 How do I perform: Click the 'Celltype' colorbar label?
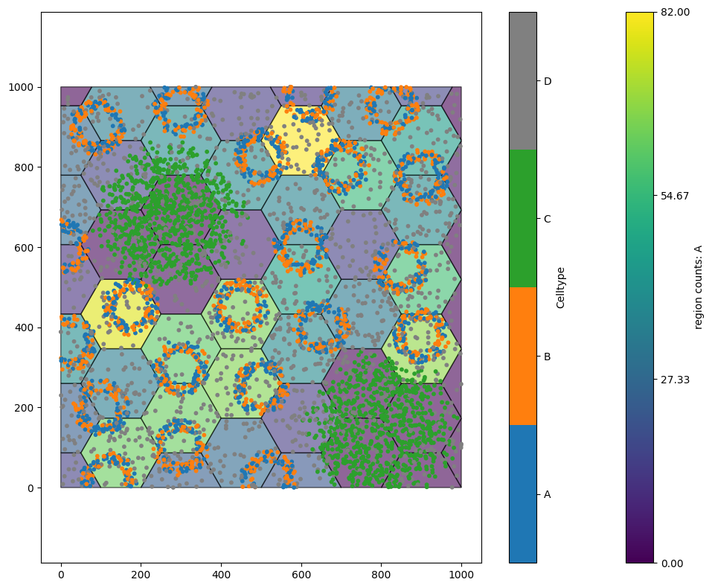point(560,287)
